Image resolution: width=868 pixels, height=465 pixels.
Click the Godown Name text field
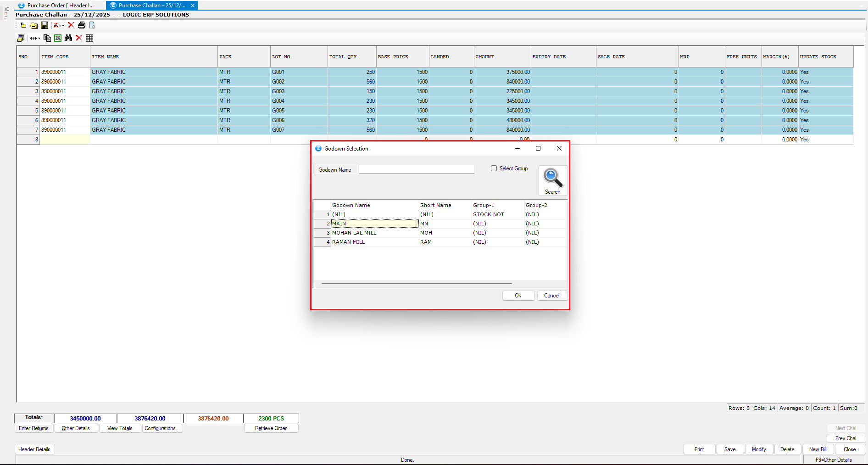[416, 170]
